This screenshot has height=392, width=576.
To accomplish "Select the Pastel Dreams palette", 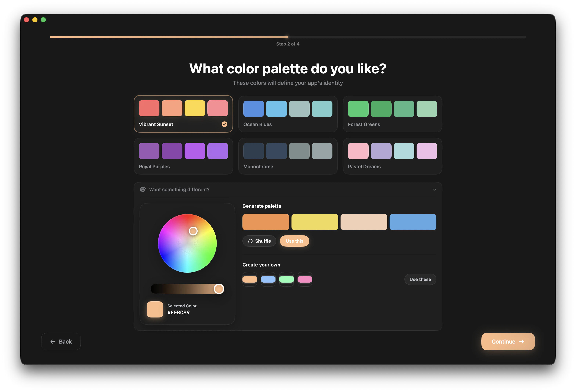I will tap(392, 156).
